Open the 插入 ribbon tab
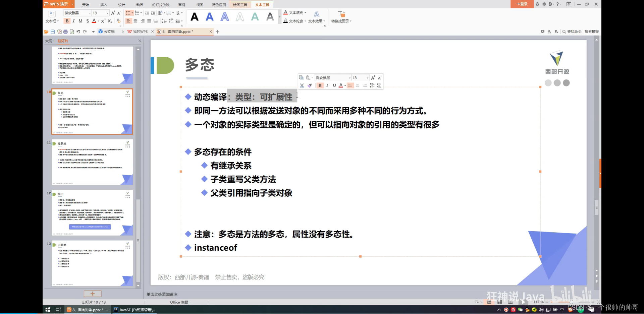644x314 pixels. pos(104,5)
